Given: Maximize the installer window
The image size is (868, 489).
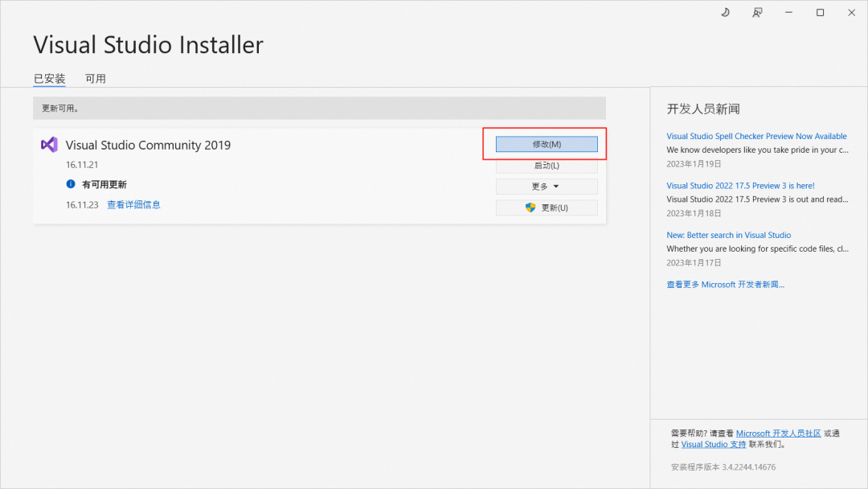Looking at the screenshot, I should click(820, 12).
